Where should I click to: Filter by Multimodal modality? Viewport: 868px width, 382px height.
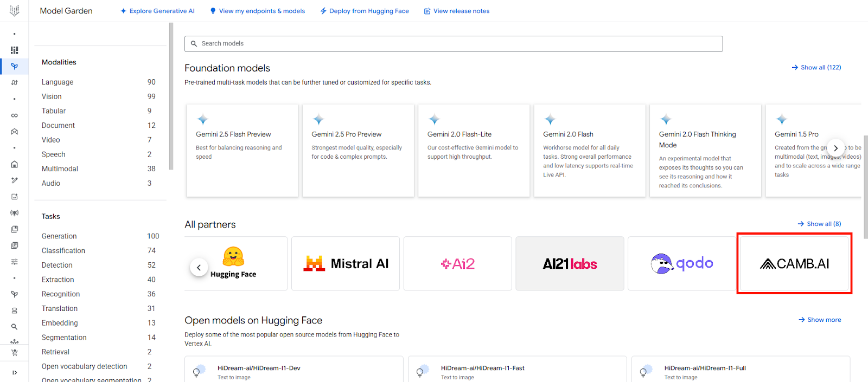[60, 169]
